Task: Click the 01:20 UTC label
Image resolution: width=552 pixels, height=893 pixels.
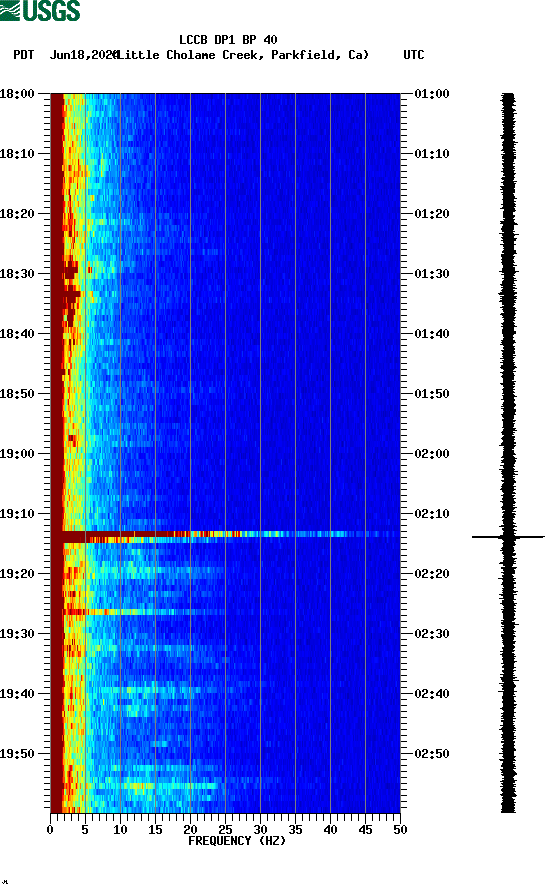Action: click(x=432, y=214)
